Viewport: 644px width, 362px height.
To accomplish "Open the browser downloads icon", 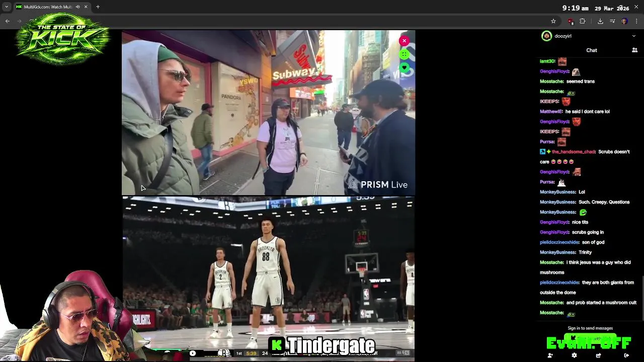I will pos(600,21).
